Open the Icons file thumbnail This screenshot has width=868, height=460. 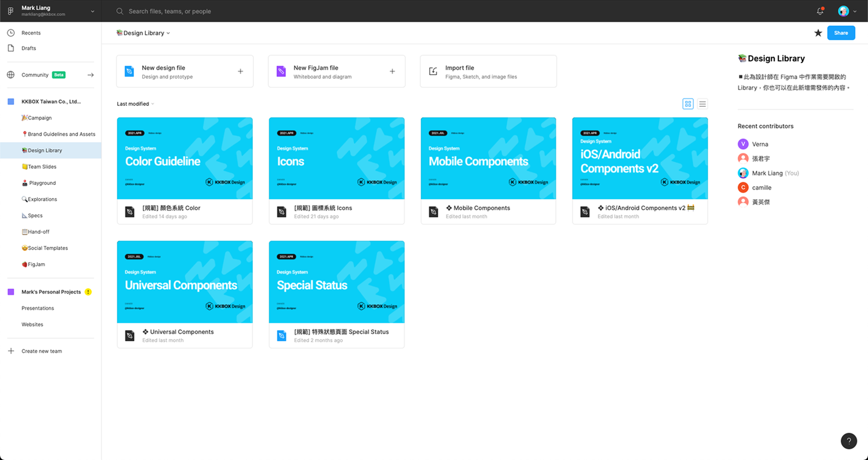337,158
